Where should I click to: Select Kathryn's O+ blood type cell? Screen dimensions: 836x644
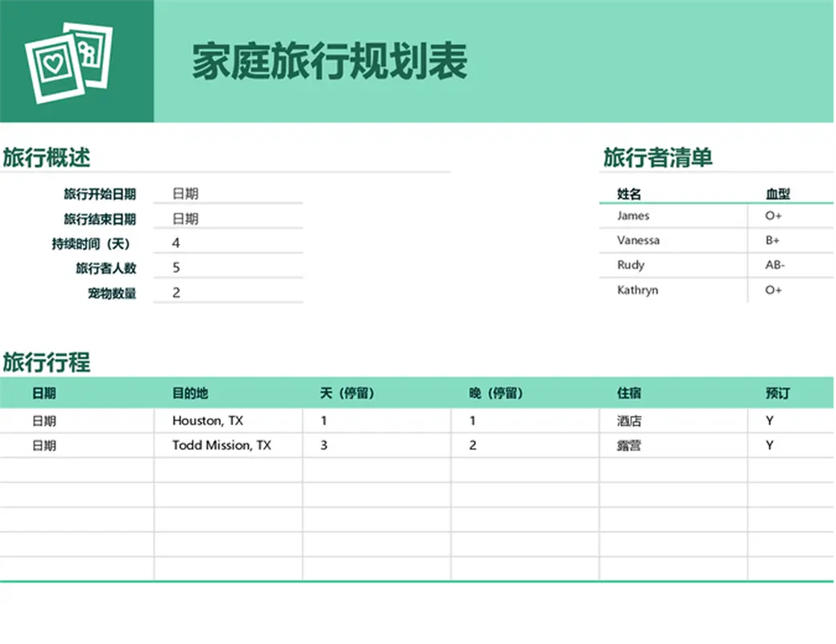click(x=771, y=290)
